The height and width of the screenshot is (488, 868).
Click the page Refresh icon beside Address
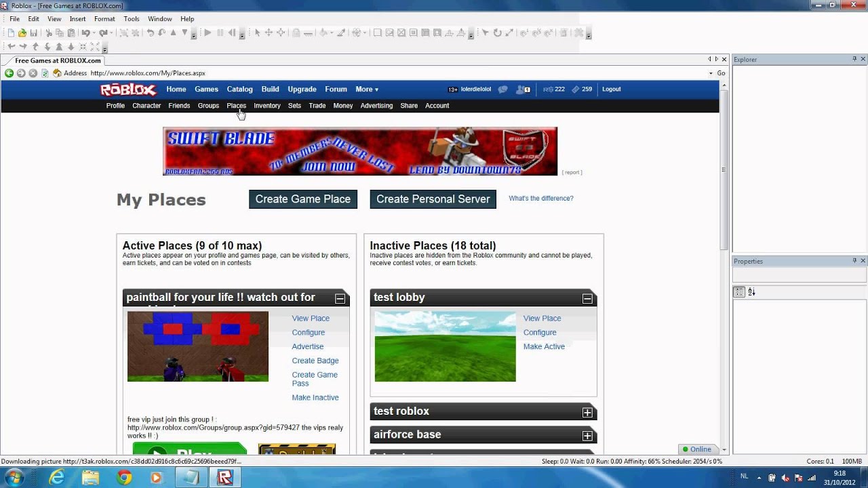point(45,73)
